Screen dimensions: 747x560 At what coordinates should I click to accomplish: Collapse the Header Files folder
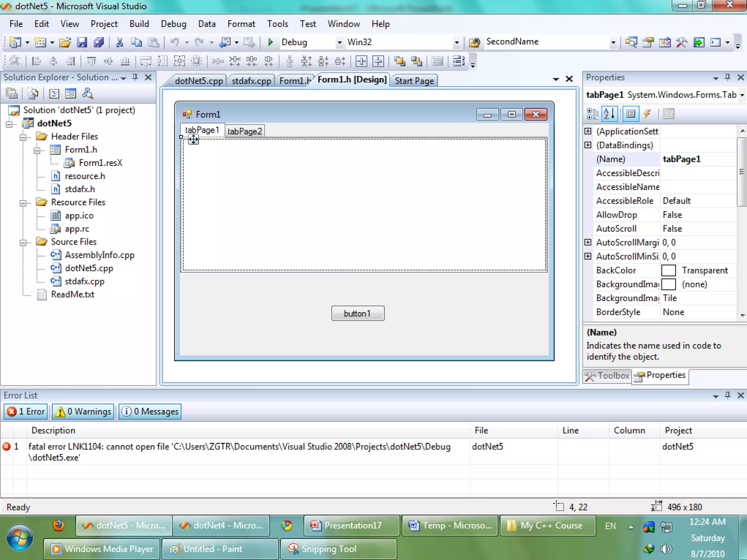click(23, 137)
